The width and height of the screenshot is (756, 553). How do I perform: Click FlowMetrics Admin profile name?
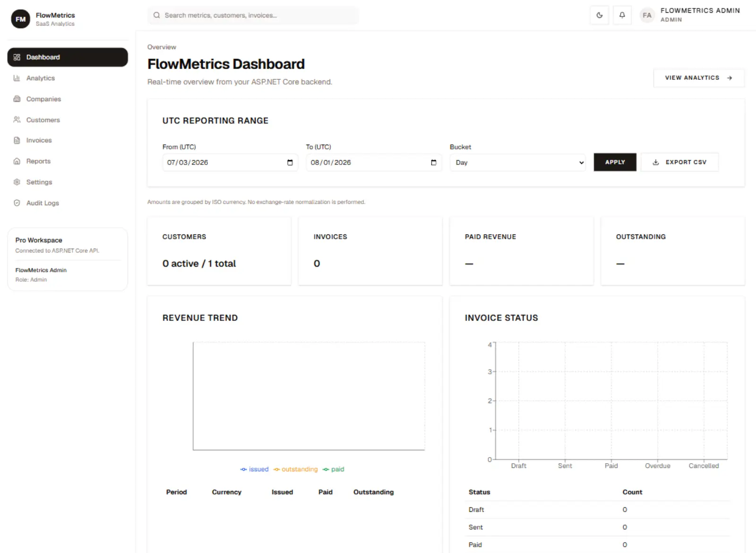pos(700,10)
